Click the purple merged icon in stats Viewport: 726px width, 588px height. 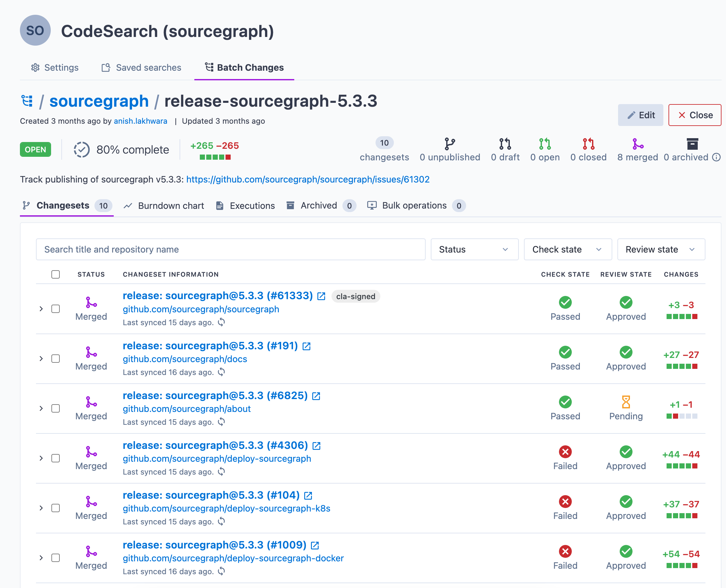pyautogui.click(x=638, y=144)
